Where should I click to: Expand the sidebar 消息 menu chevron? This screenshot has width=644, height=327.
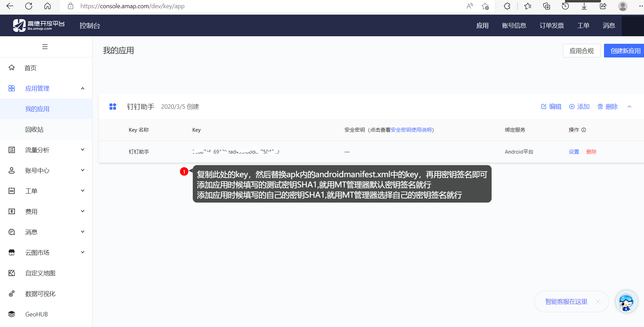pos(82,232)
